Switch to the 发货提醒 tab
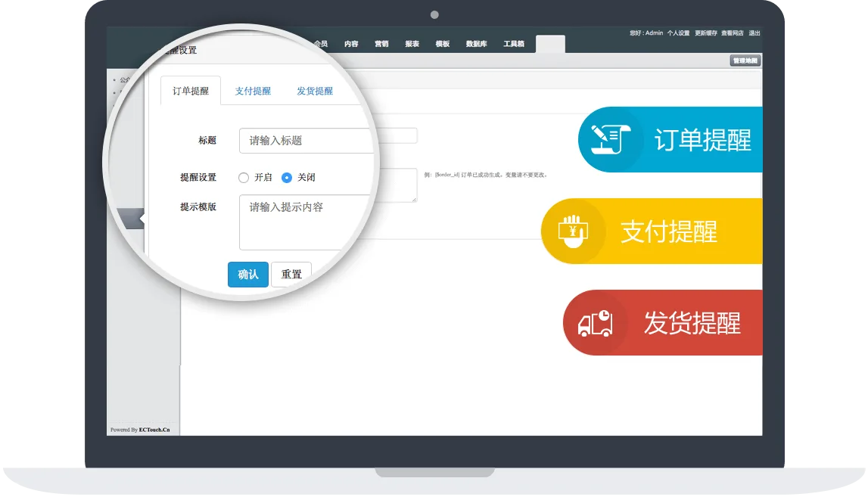The height and width of the screenshot is (500, 868). pos(314,91)
